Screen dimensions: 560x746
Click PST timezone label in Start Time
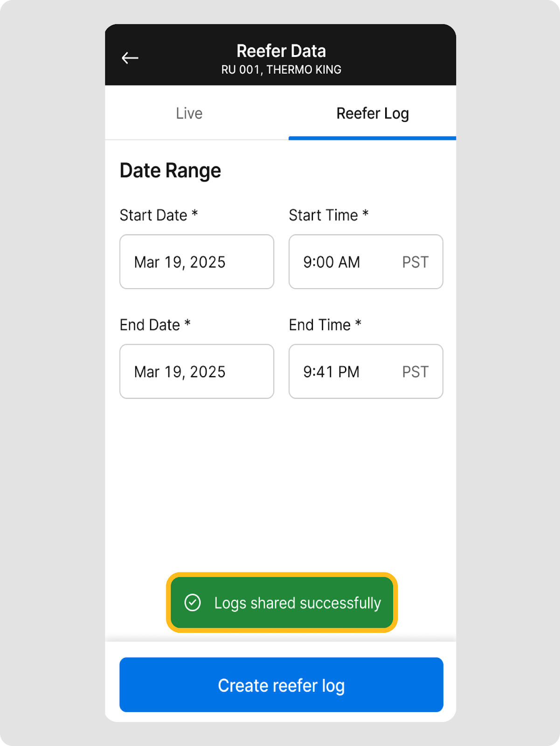415,262
